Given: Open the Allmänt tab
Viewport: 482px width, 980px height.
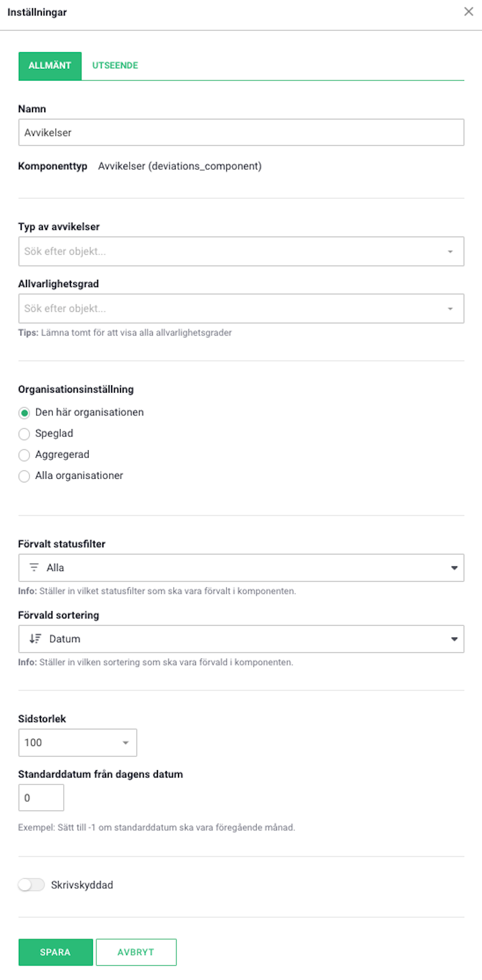Looking at the screenshot, I should click(50, 66).
